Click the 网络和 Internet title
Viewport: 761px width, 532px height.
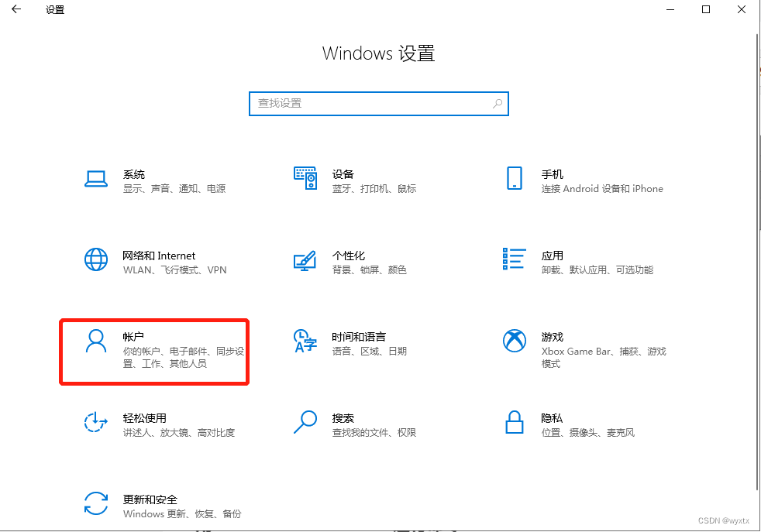click(x=159, y=256)
